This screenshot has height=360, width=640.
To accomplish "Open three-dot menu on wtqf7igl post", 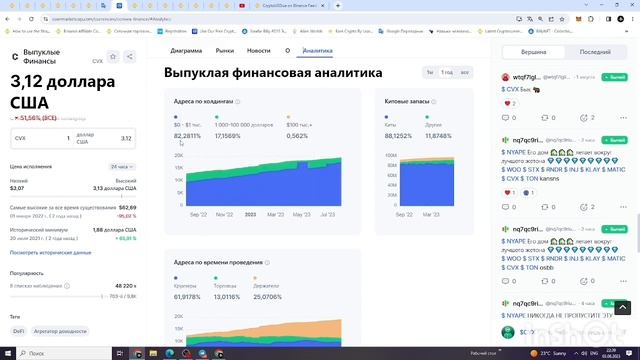I will 623,118.
